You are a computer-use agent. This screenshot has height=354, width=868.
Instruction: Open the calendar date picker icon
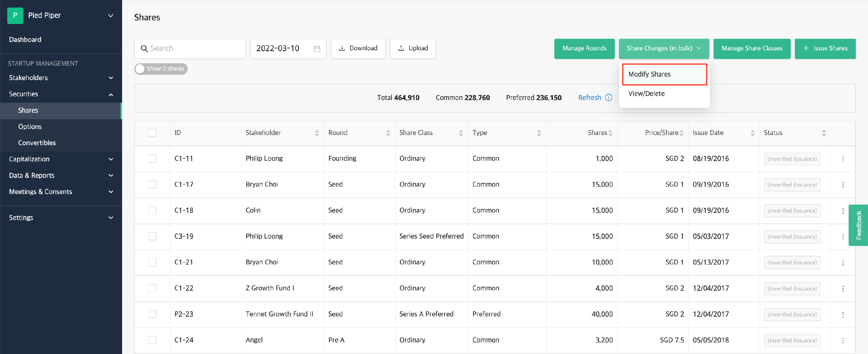(x=317, y=49)
